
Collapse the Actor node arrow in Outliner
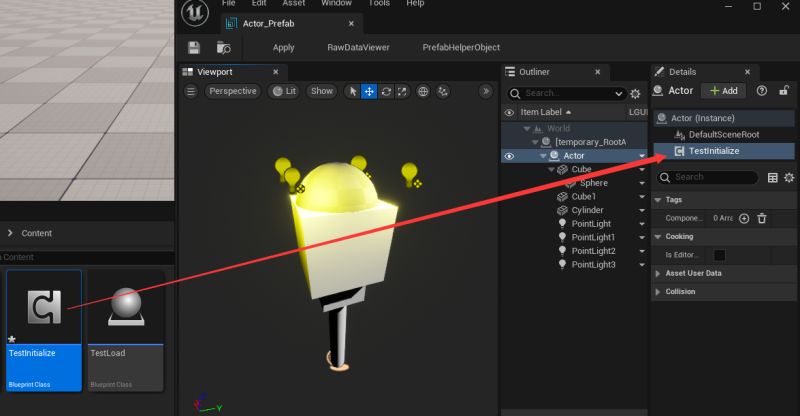pos(543,156)
